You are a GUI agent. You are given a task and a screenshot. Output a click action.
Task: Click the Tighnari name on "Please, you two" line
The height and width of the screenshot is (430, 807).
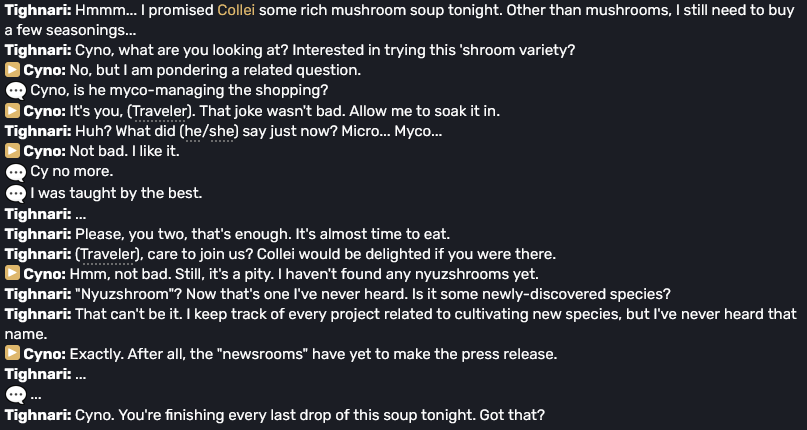(x=38, y=234)
